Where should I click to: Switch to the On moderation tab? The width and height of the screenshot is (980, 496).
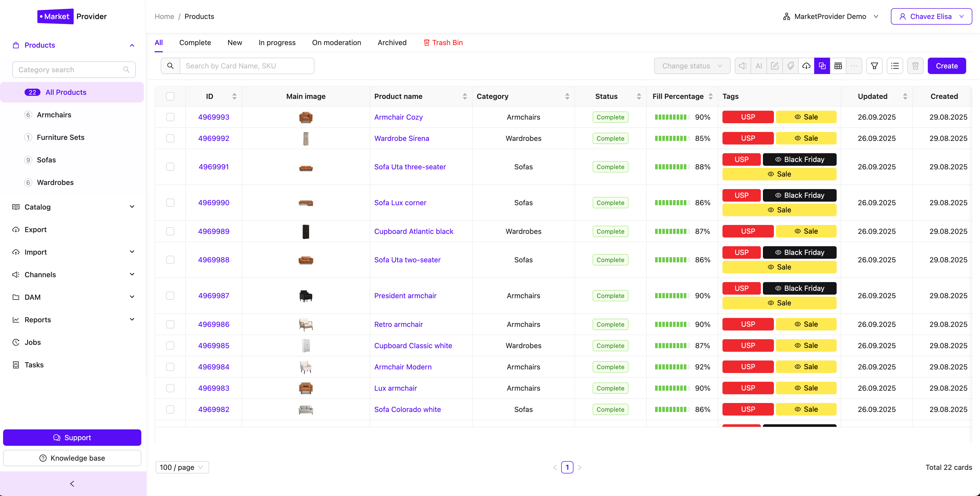336,43
